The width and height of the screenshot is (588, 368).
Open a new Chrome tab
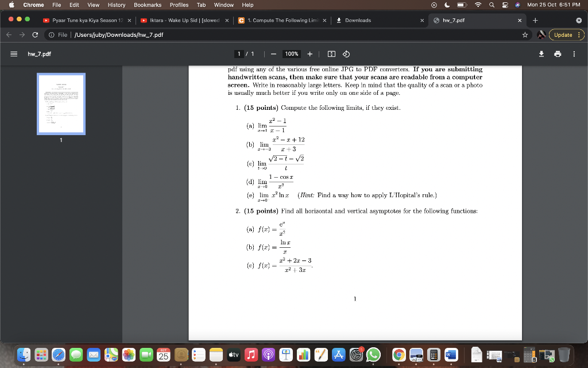point(535,20)
